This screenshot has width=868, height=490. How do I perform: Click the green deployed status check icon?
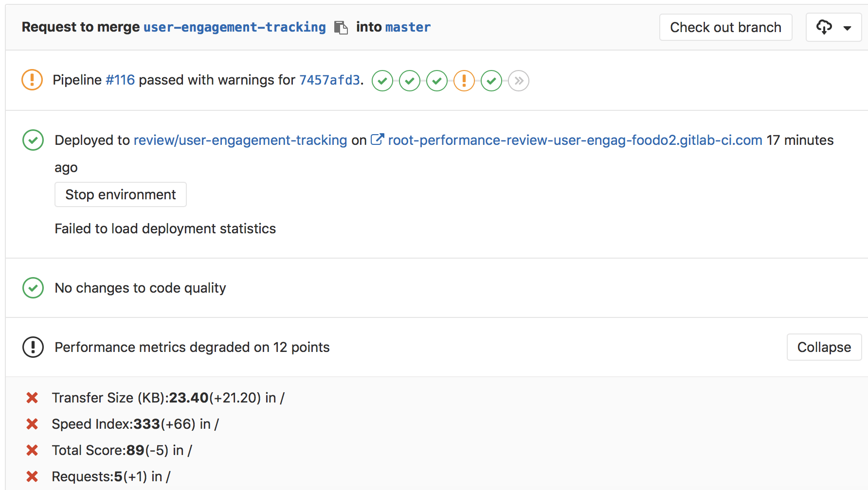(x=33, y=140)
